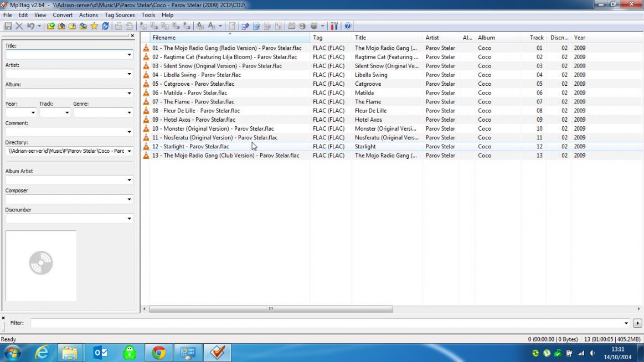Click the Change directory folder icon
Screen dimensions: 644x362
pyautogui.click(x=51, y=26)
